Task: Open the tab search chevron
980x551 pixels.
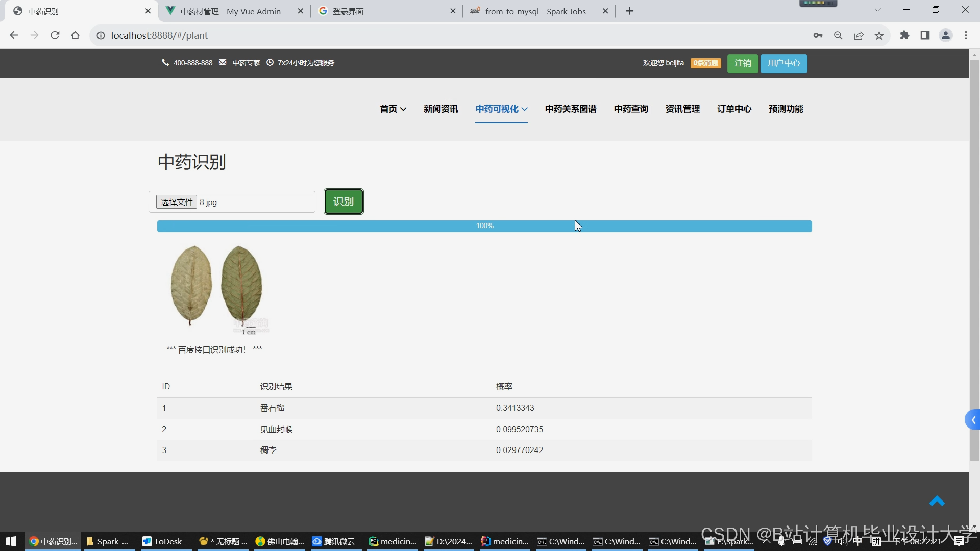Action: (x=877, y=10)
